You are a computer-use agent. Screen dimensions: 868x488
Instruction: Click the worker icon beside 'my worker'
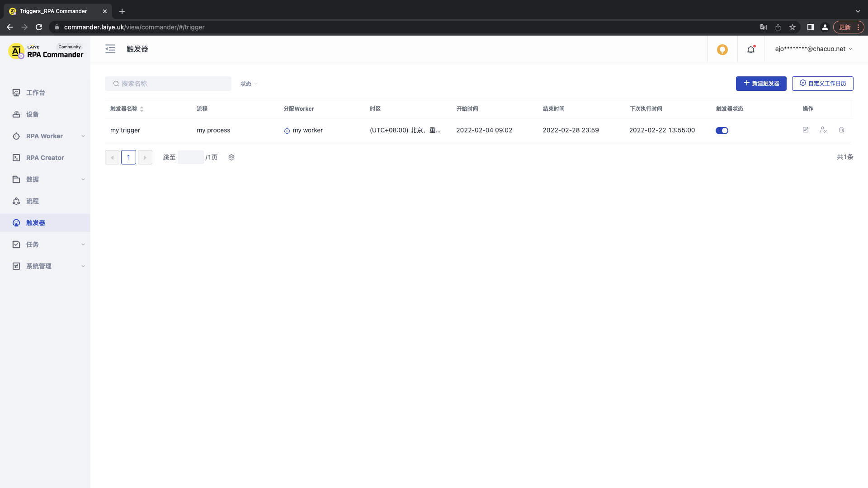(x=287, y=131)
